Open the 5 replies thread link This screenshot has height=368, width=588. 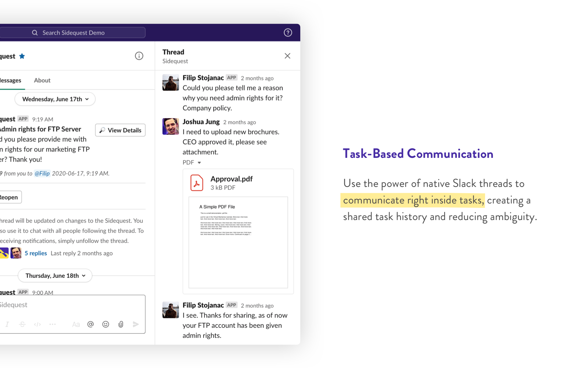(36, 253)
